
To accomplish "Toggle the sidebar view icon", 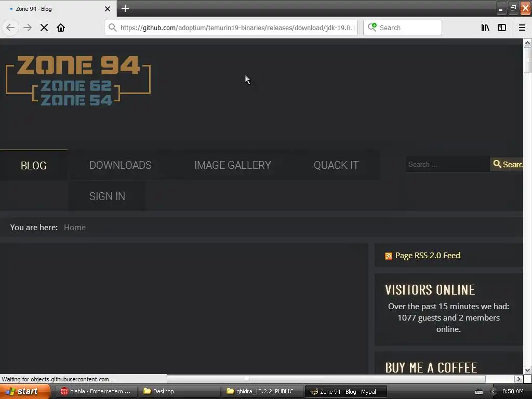I will click(502, 28).
